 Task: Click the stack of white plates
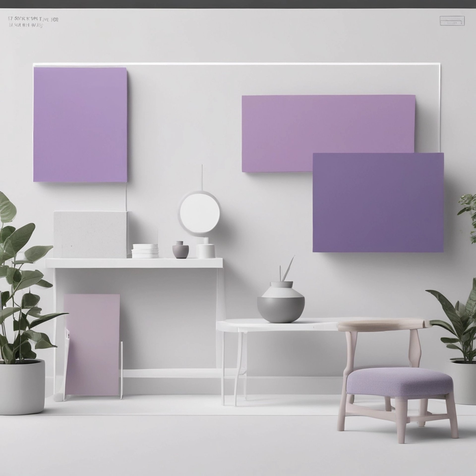145,251
